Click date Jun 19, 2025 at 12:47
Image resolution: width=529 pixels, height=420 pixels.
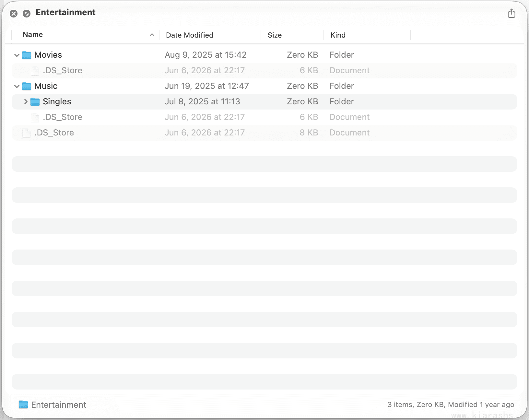[x=207, y=86]
